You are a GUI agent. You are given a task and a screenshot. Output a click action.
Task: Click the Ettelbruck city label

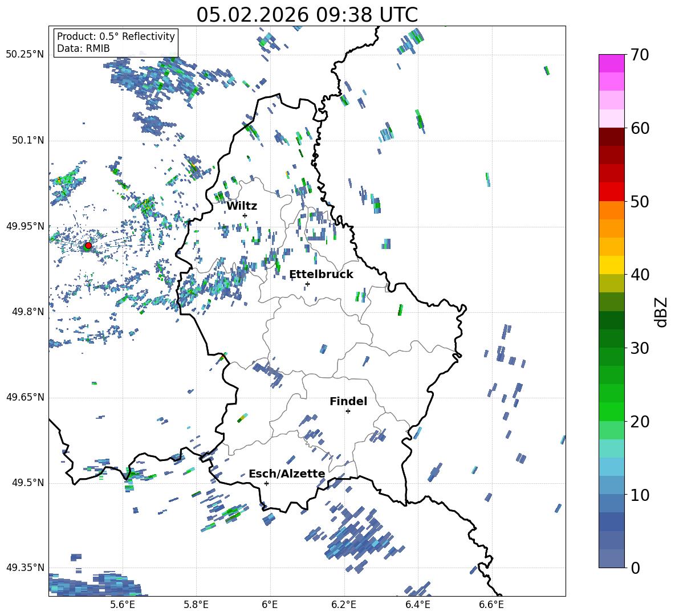pos(321,275)
